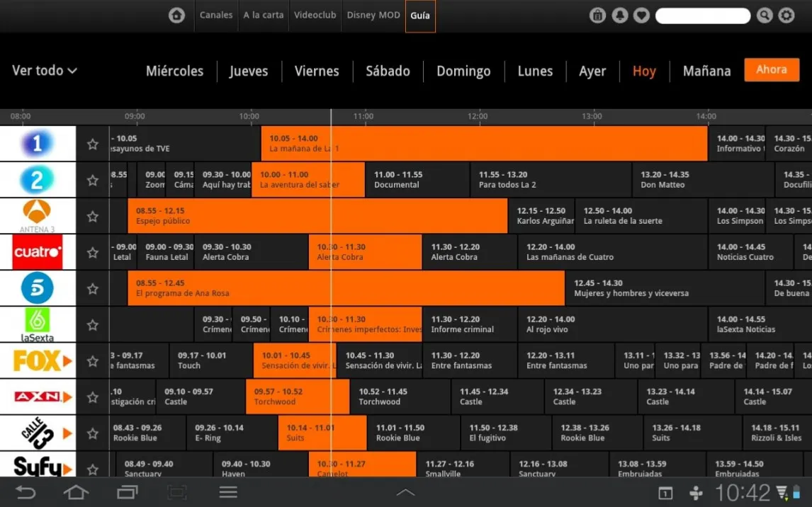Click the 11:00 mark on the timeline

click(363, 116)
